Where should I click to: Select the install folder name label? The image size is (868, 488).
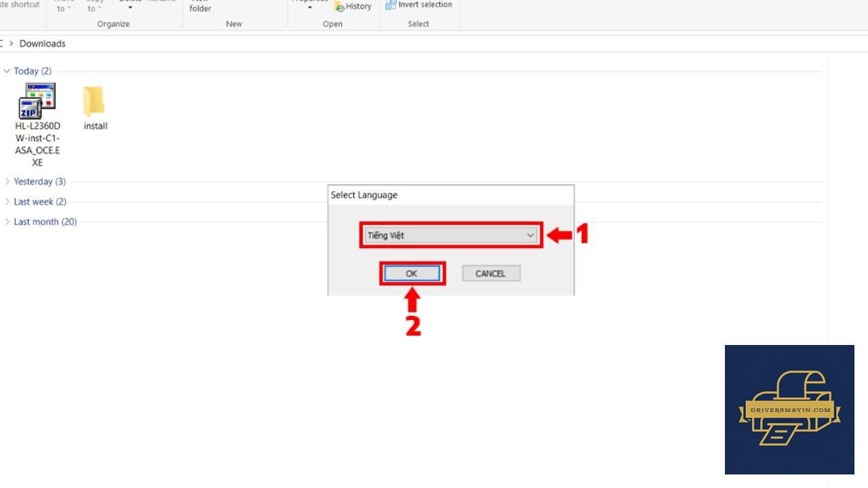tap(96, 126)
